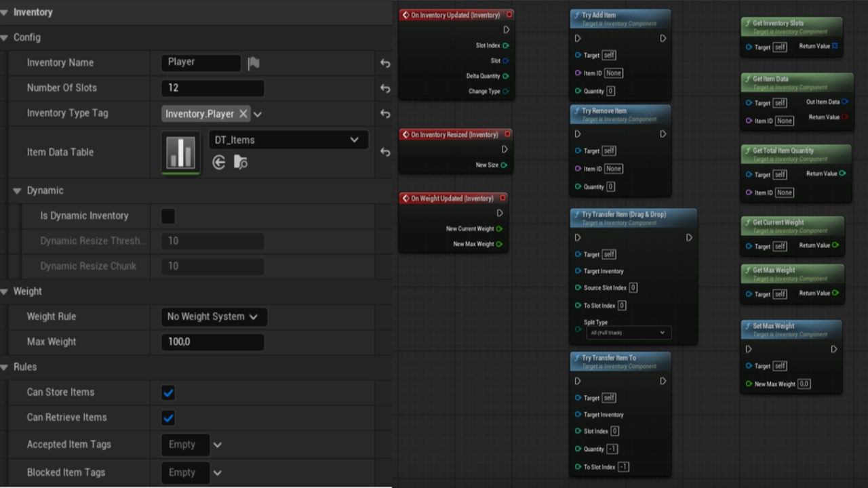Click Item ID field on Try Add Item

coord(614,73)
